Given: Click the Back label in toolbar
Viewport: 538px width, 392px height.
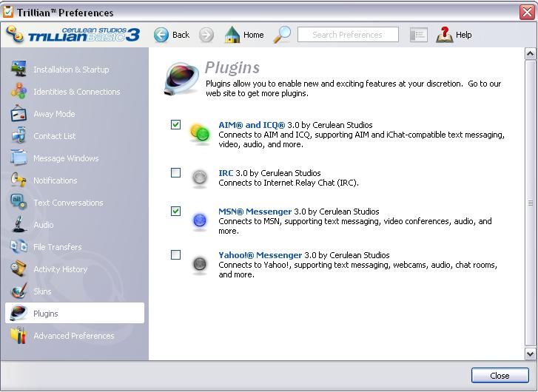Looking at the screenshot, I should [181, 35].
